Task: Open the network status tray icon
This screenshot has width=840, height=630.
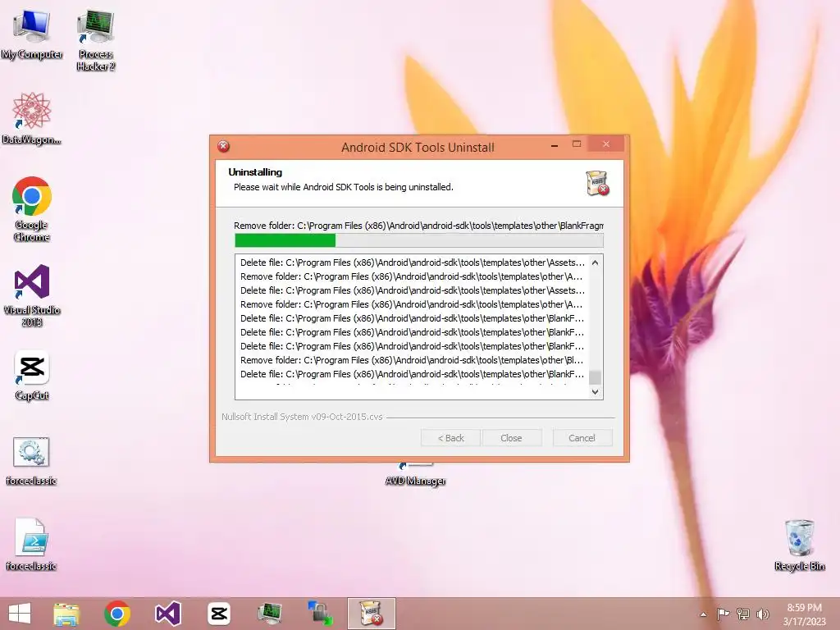Action: click(743, 614)
